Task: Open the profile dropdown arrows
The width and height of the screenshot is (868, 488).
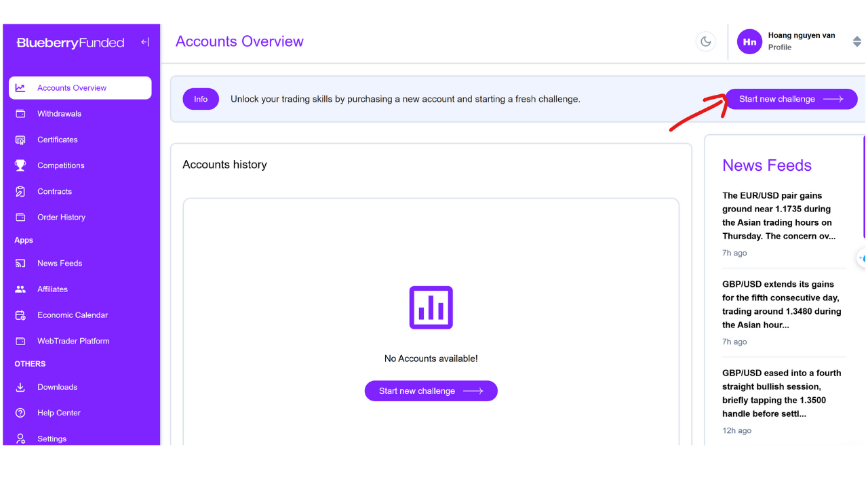Action: coord(856,42)
